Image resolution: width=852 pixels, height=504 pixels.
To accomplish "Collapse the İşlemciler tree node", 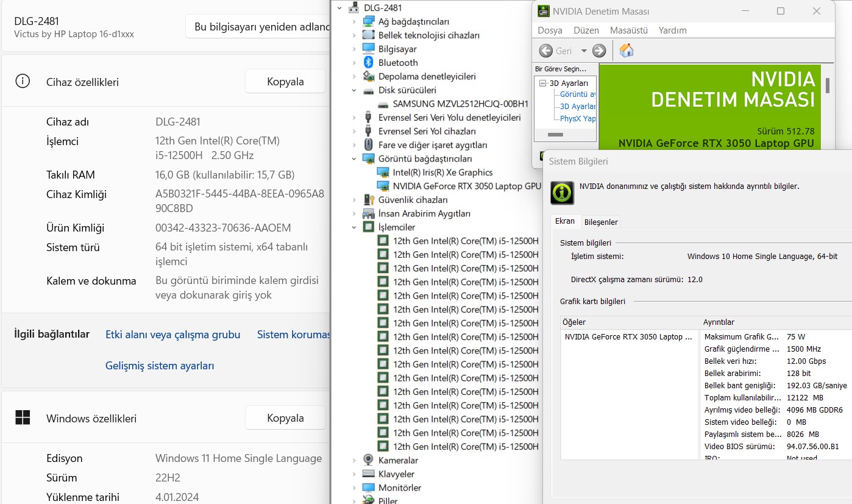I will click(353, 227).
